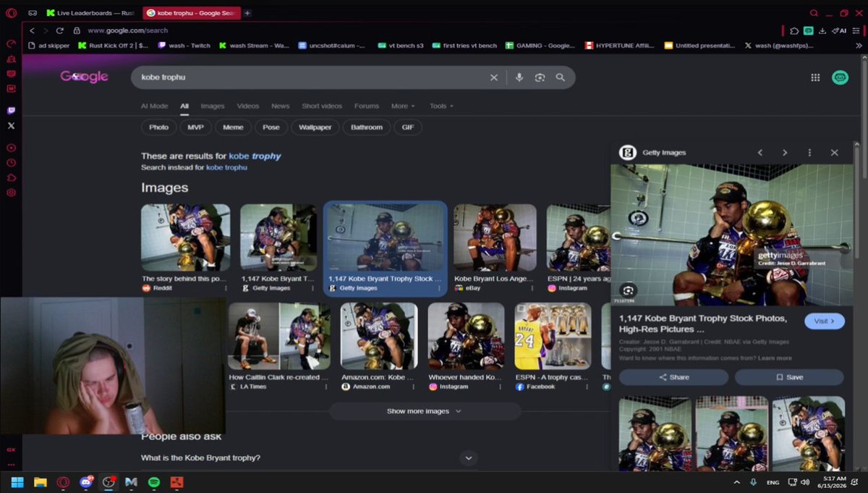Switch to the Images results tab
868x493 pixels.
213,106
